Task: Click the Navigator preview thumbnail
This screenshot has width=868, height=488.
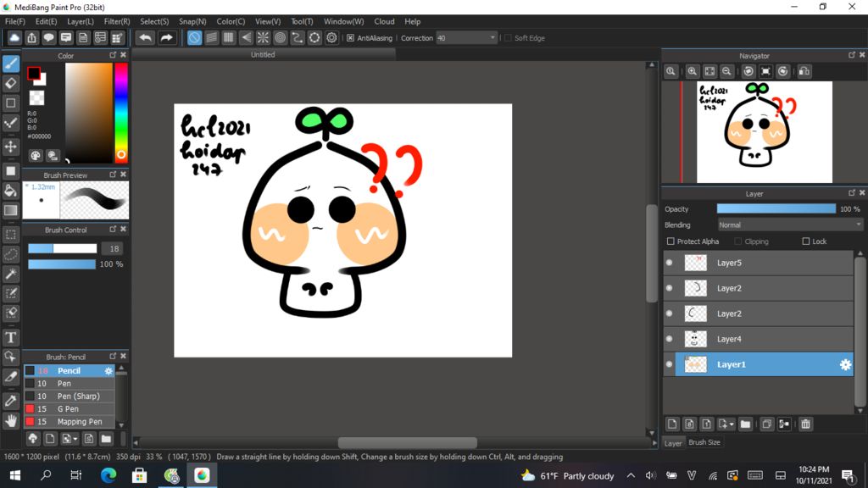Action: [764, 131]
